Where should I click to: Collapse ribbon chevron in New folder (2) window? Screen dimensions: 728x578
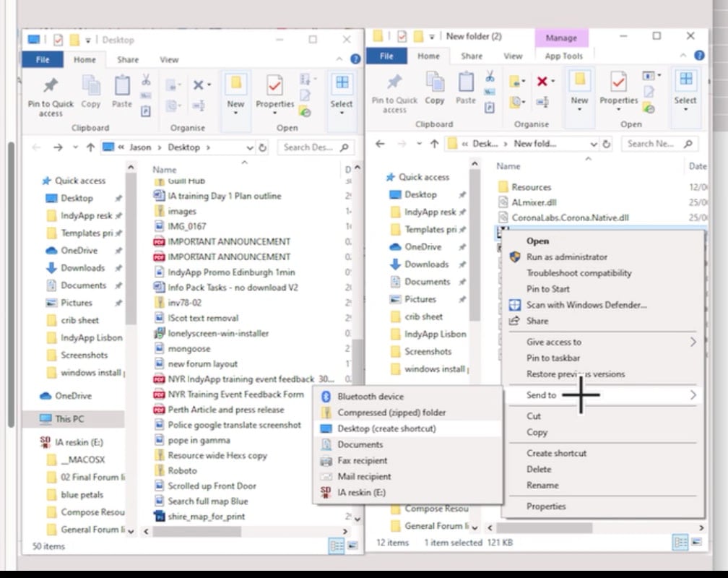point(683,56)
